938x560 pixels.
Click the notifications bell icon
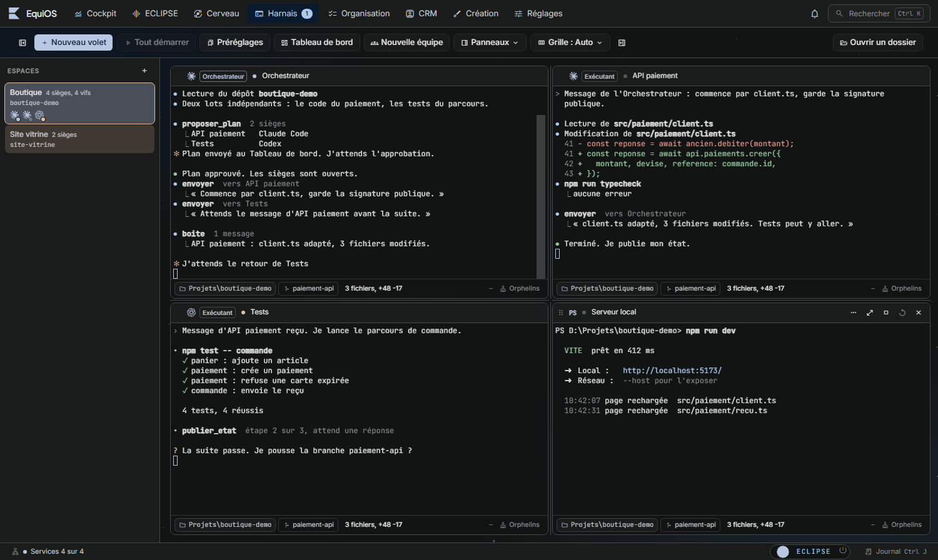pos(814,14)
